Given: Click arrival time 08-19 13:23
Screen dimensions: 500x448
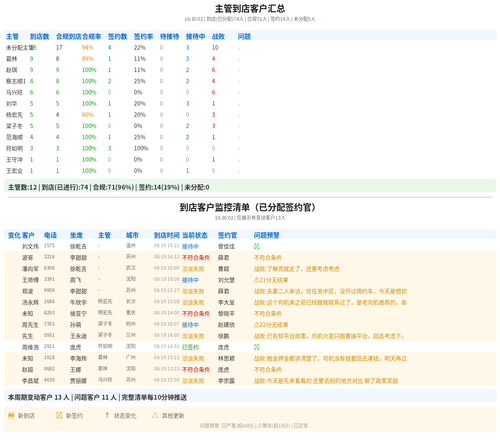Looking at the screenshot, I should coord(167,369).
